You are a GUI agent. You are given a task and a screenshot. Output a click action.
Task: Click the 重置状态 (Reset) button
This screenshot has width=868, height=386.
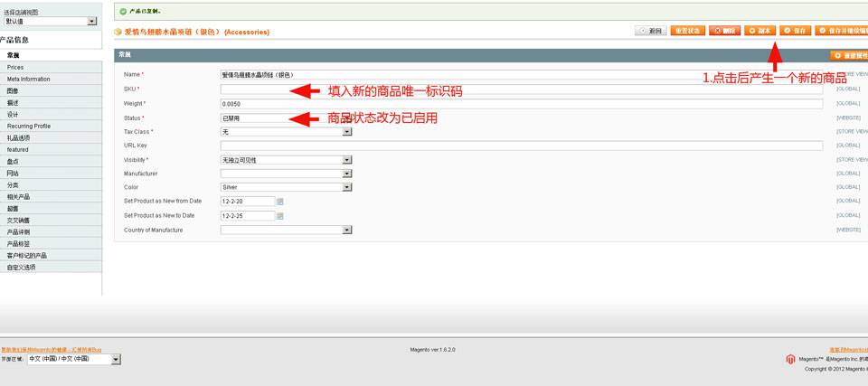(687, 31)
